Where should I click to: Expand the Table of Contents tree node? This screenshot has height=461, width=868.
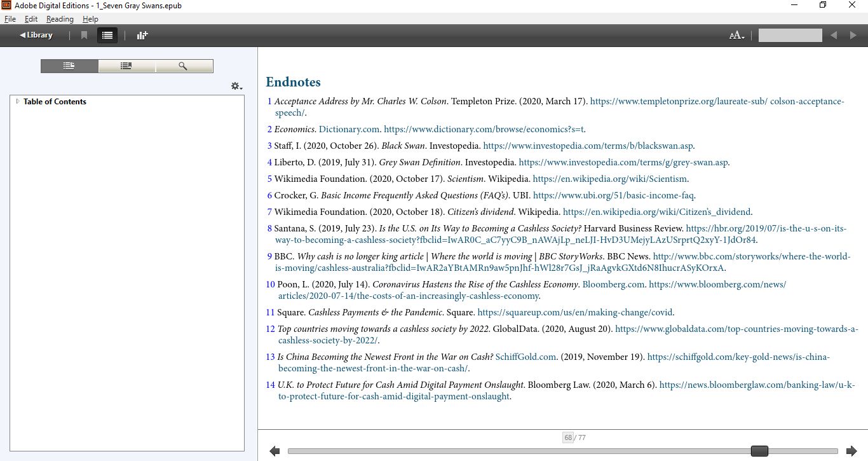click(18, 101)
